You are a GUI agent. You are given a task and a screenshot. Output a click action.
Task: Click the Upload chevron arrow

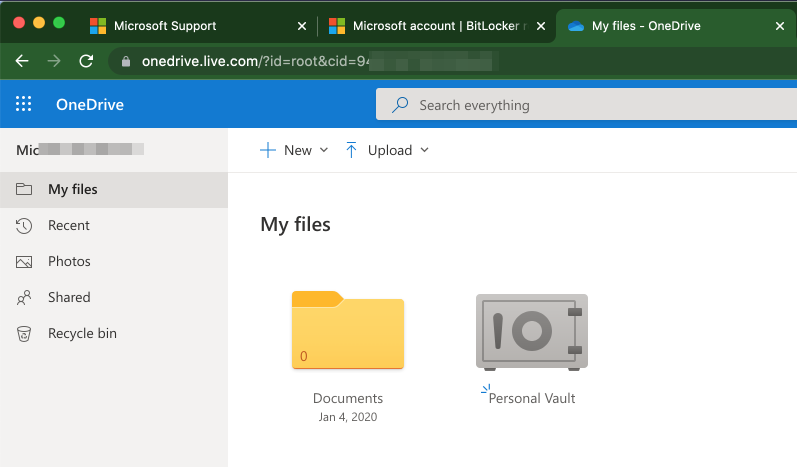click(424, 150)
